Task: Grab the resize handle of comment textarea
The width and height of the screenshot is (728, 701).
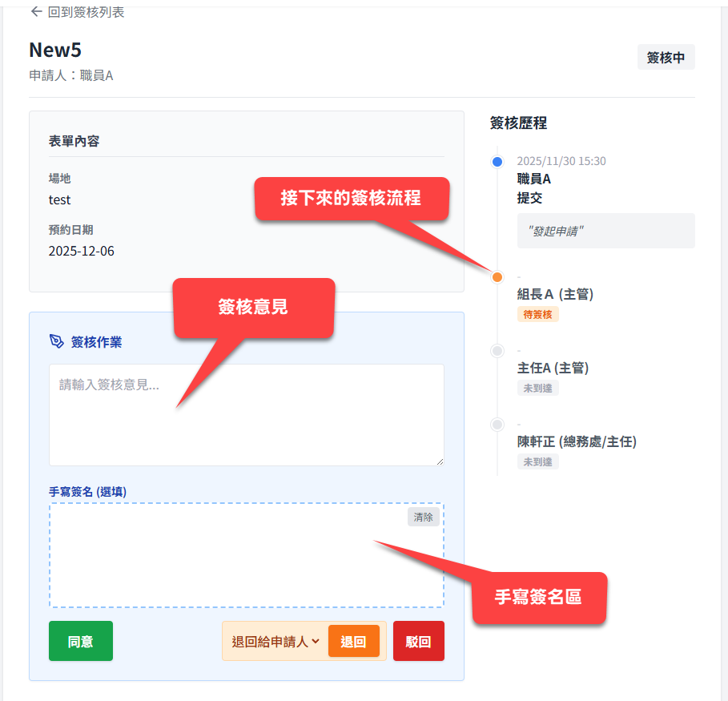Action: 439,461
